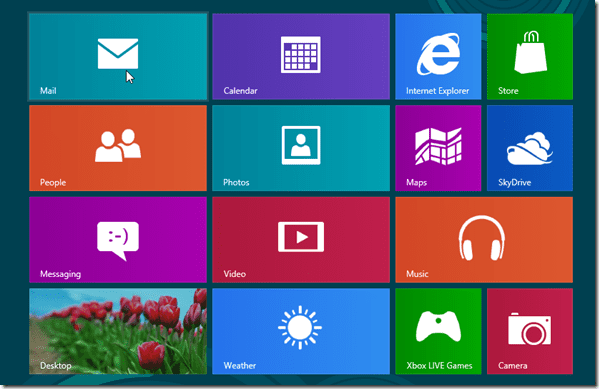Viewport: 599px width, 389px height.
Task: Click the "Maps" tile label
Action: (x=416, y=183)
